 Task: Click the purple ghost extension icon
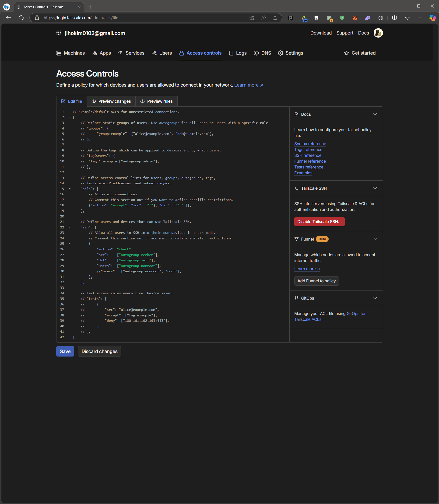[367, 18]
